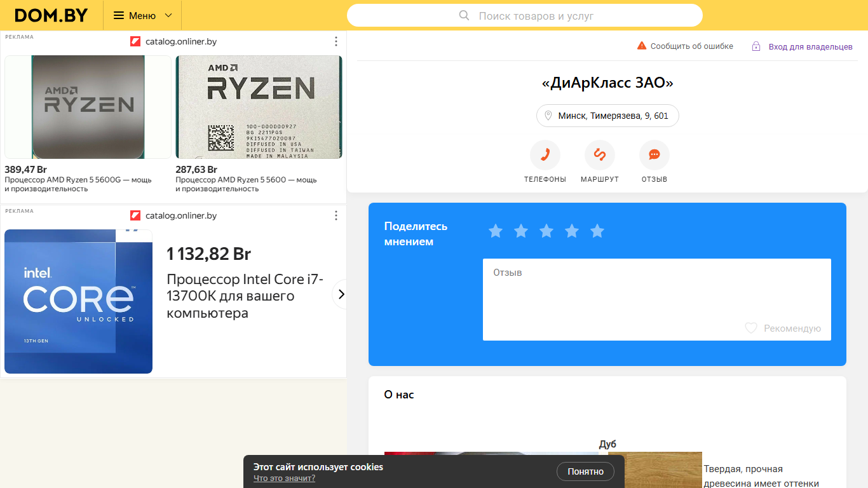Click the 287,63 Br price text

coord(196,170)
